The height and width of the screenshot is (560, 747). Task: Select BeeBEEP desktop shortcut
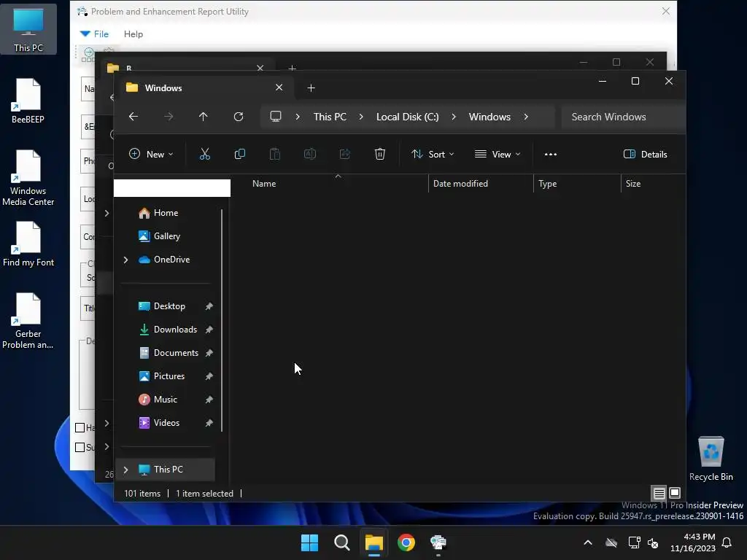point(28,101)
